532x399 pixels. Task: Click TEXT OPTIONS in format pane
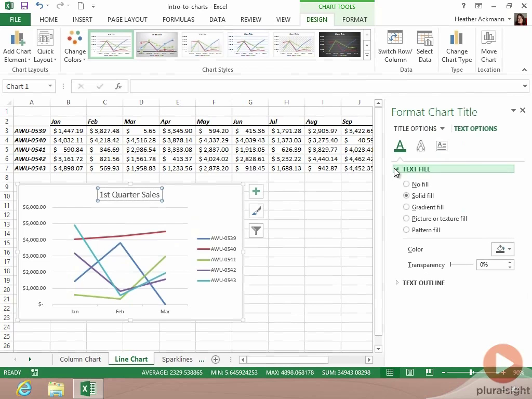point(475,129)
